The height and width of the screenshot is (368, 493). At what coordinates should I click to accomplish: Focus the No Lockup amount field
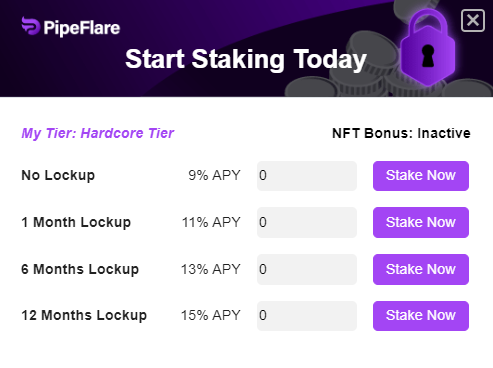(x=307, y=176)
